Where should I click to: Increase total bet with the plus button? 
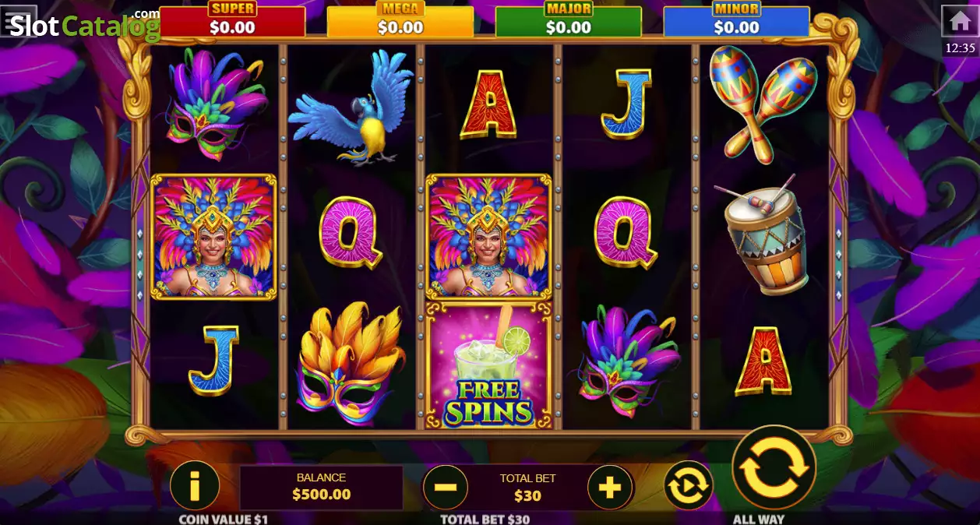(x=610, y=488)
